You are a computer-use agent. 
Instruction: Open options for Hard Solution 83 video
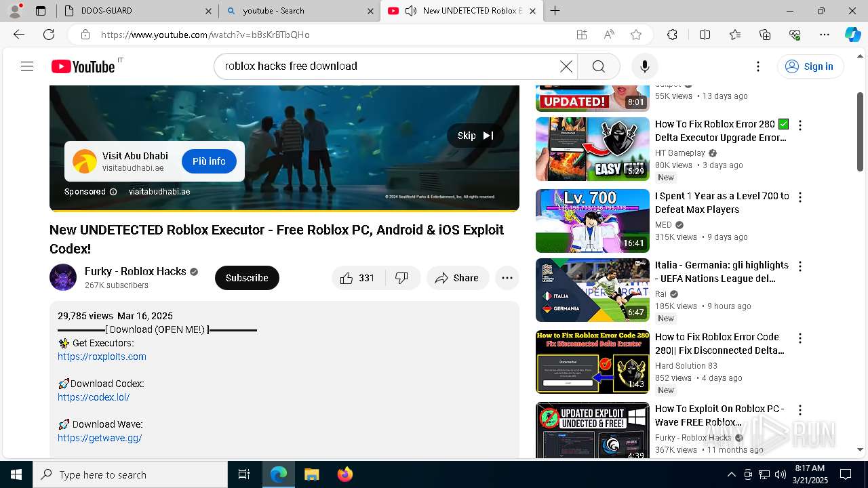click(x=800, y=338)
